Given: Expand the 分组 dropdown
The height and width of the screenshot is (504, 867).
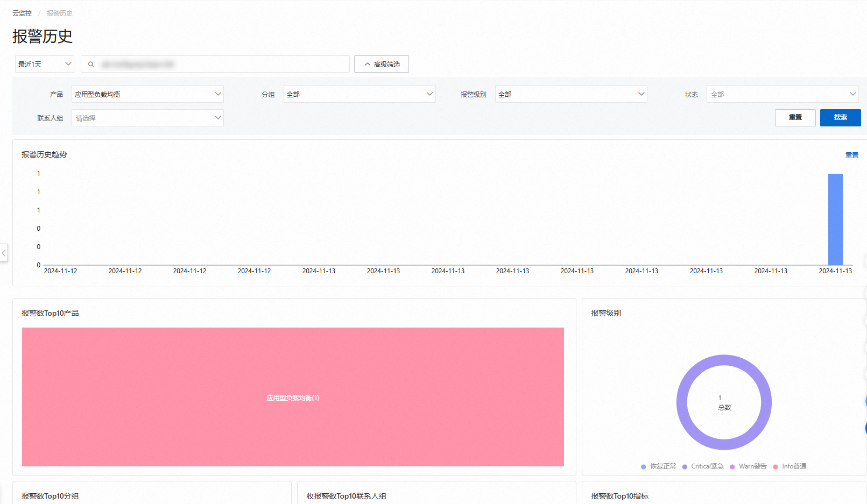Looking at the screenshot, I should pyautogui.click(x=360, y=94).
